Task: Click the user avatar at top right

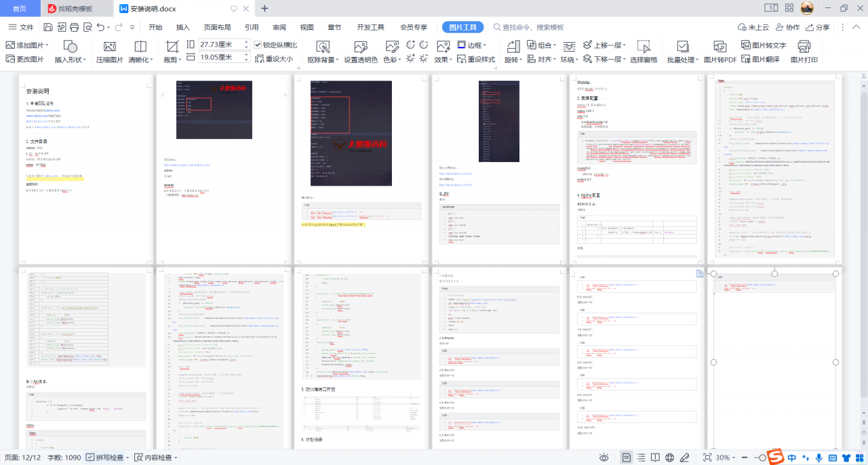Action: tap(807, 8)
